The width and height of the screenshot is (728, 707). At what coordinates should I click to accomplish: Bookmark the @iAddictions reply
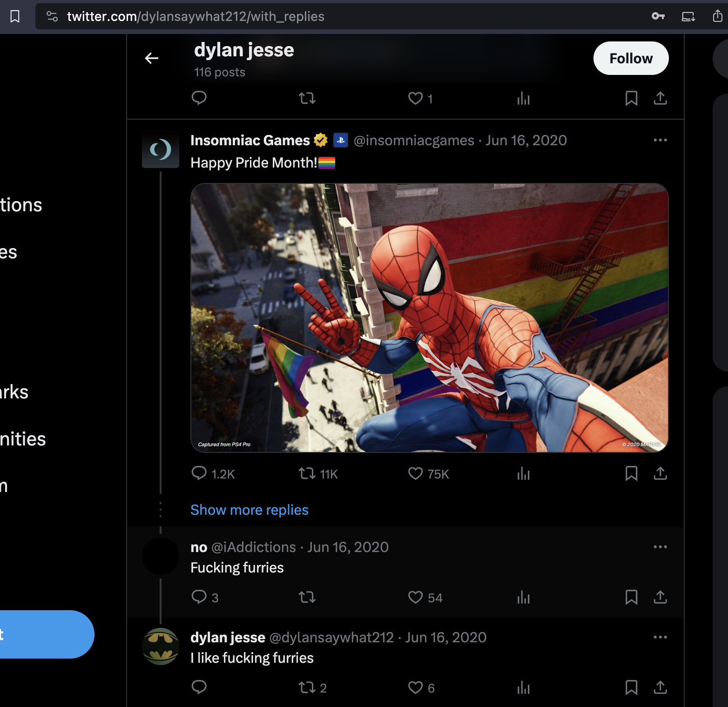(x=631, y=597)
